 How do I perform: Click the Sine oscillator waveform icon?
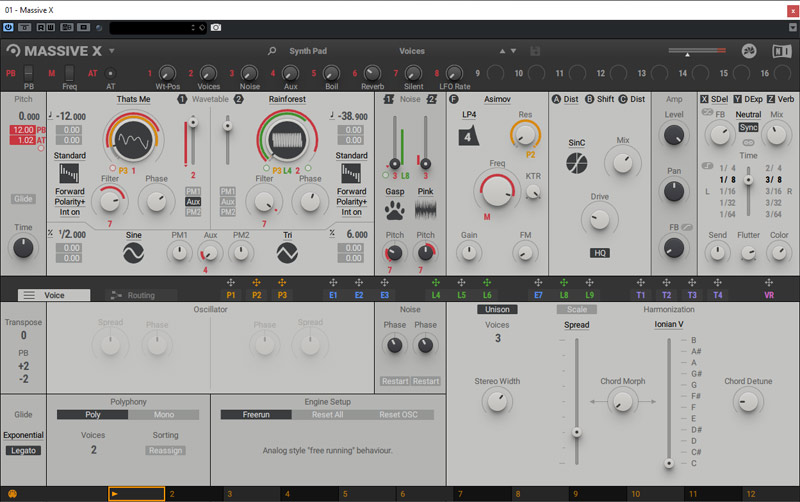point(135,254)
